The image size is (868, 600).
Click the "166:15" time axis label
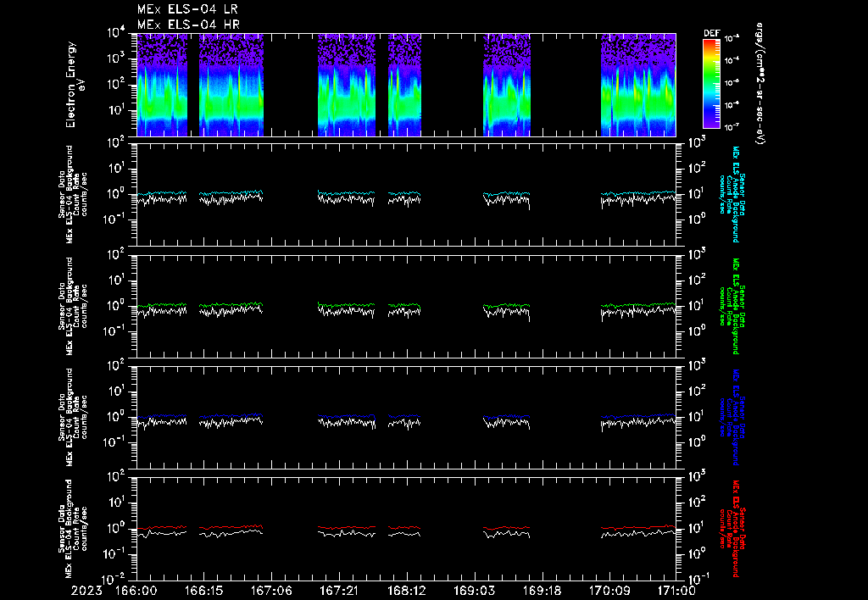(x=203, y=592)
